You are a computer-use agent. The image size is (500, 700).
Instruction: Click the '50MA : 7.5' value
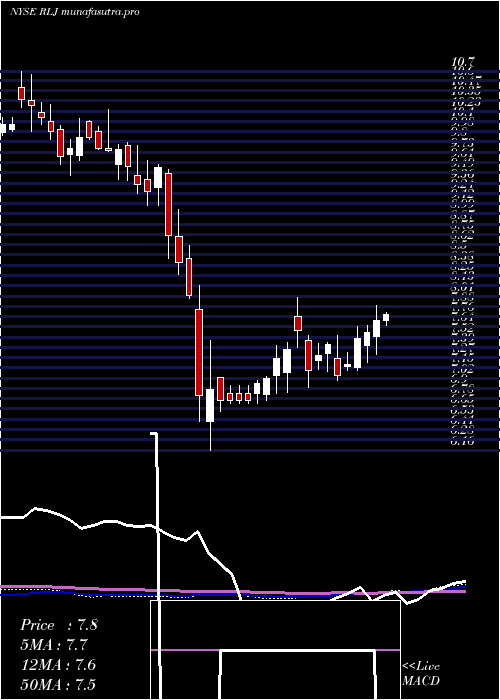point(58,685)
